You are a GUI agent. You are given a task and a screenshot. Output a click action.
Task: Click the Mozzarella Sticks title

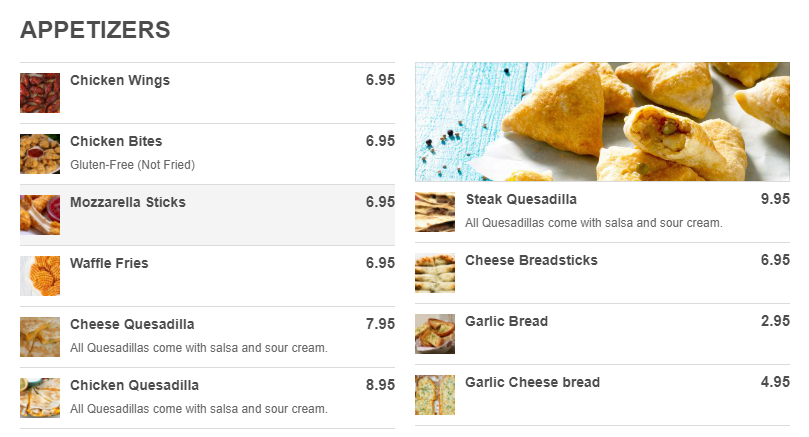click(128, 202)
